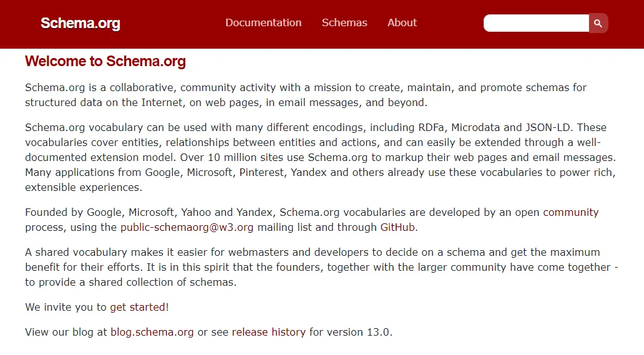Click the 'for version 13.0' text
Screen dimensions: 644x355
(350, 332)
